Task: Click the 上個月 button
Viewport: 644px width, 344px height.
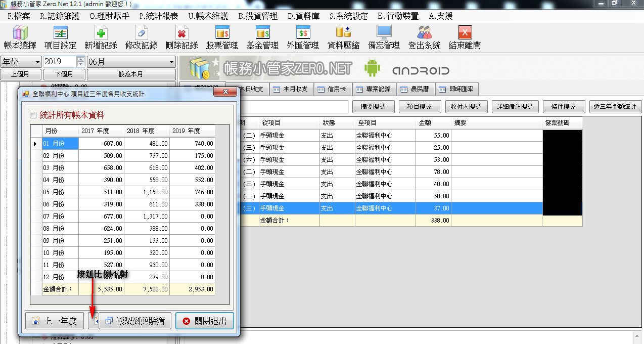Action: (20, 74)
